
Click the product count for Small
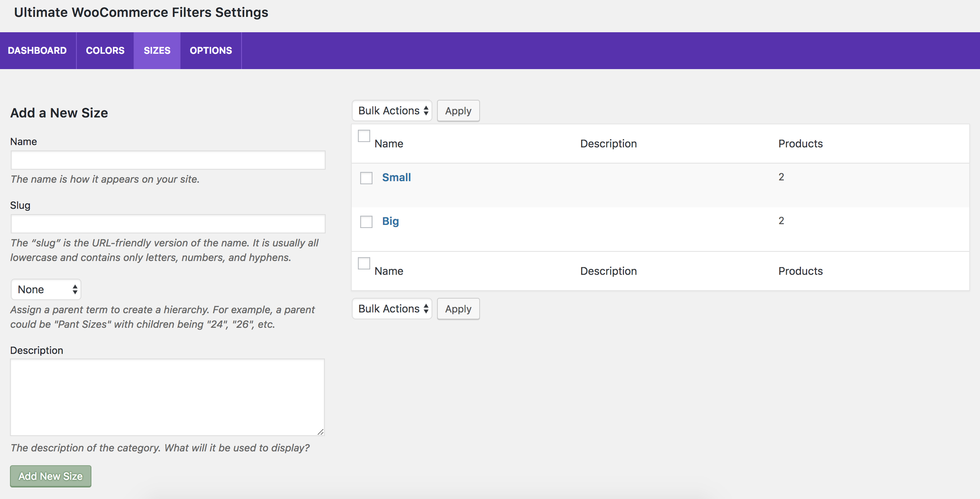coord(781,177)
